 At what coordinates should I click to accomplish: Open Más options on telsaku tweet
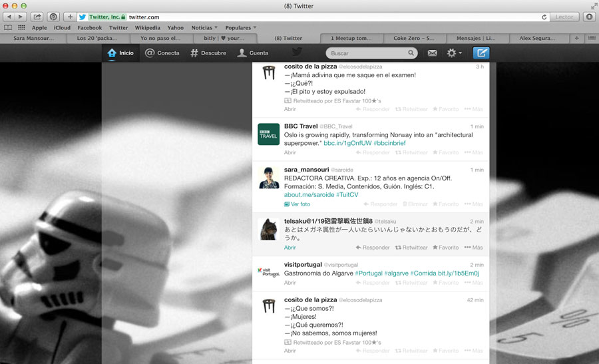point(473,248)
